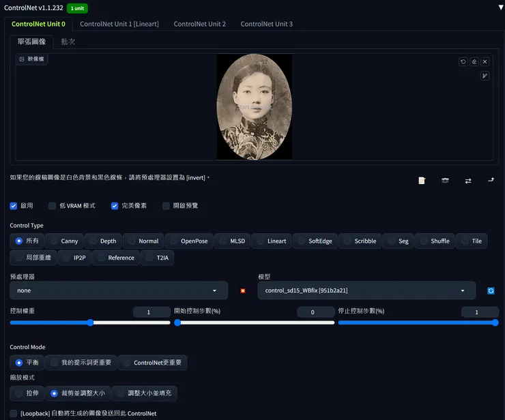Select 拉伸 resize mode
Image resolution: width=505 pixels, height=420 pixels.
point(27,393)
